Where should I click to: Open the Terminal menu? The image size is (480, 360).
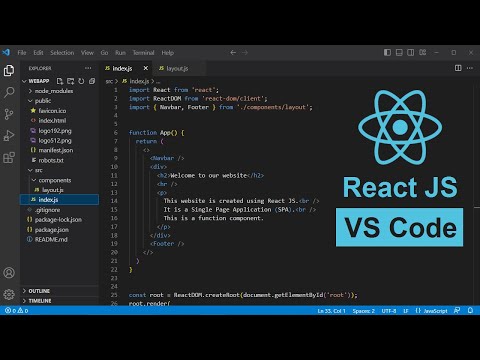tap(143, 53)
